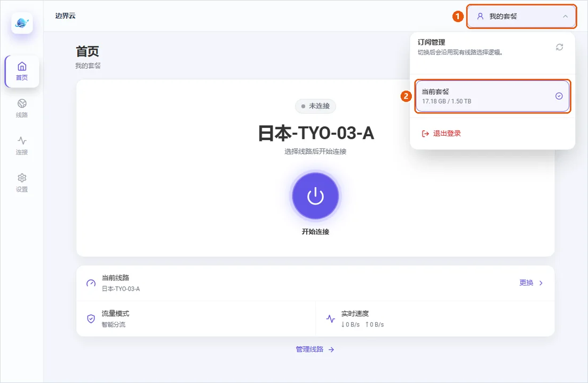Click the checkmark circle on 当前套餐

(x=559, y=96)
